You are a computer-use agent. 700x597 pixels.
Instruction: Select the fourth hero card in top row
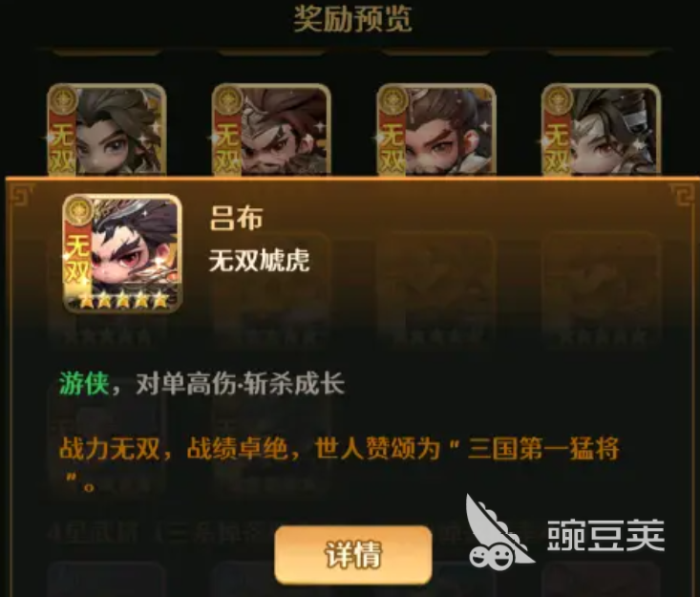tap(601, 130)
